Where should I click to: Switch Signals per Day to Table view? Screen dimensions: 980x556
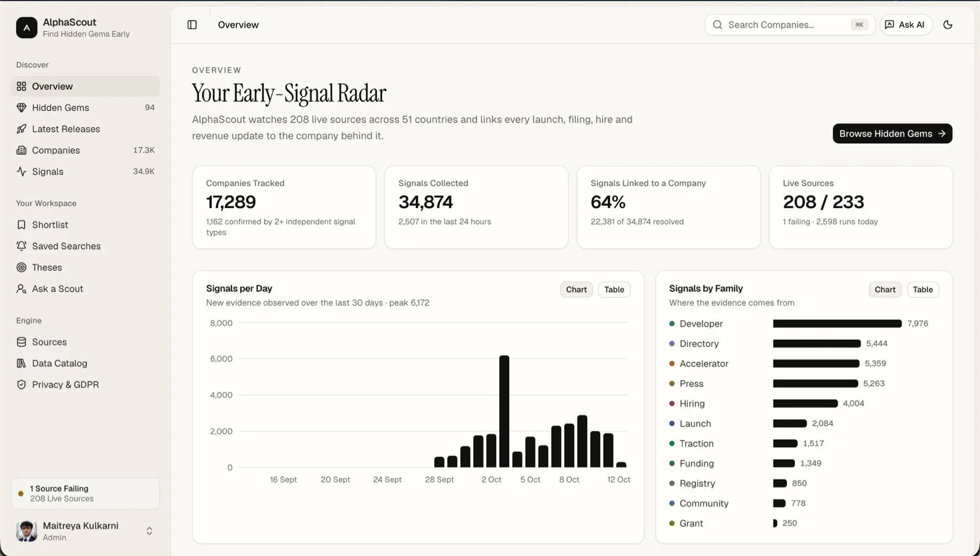point(614,290)
